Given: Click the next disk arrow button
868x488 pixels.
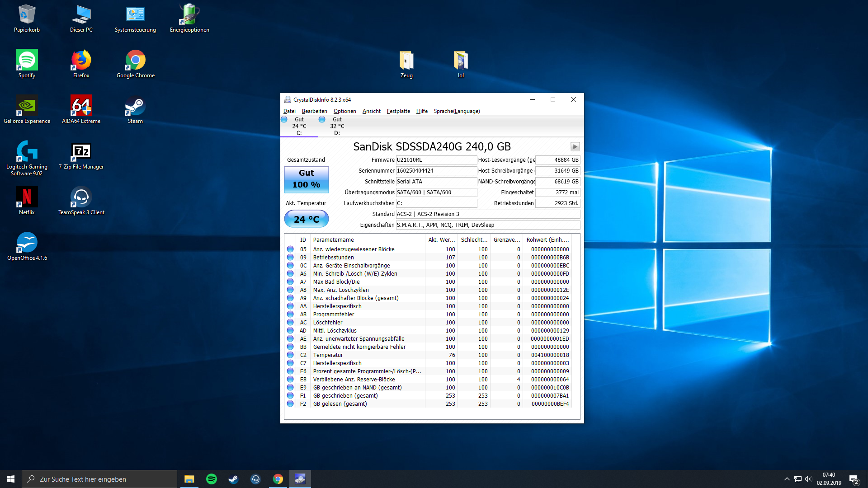Looking at the screenshot, I should tap(575, 146).
